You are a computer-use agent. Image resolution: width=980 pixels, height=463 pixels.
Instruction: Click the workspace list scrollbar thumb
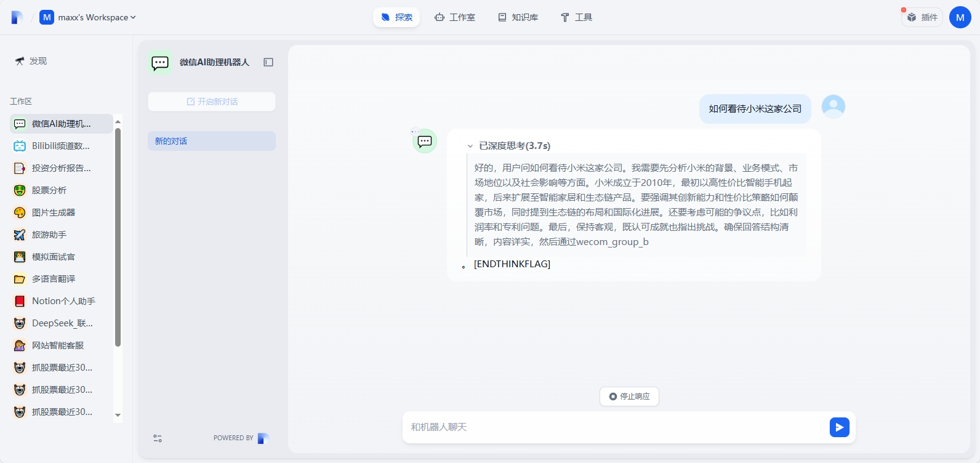(x=118, y=237)
